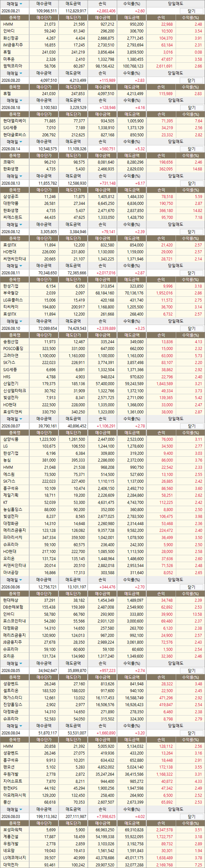
Task: Select 현대엘리베이 in the 08.18 section
Action: click(x=15, y=121)
